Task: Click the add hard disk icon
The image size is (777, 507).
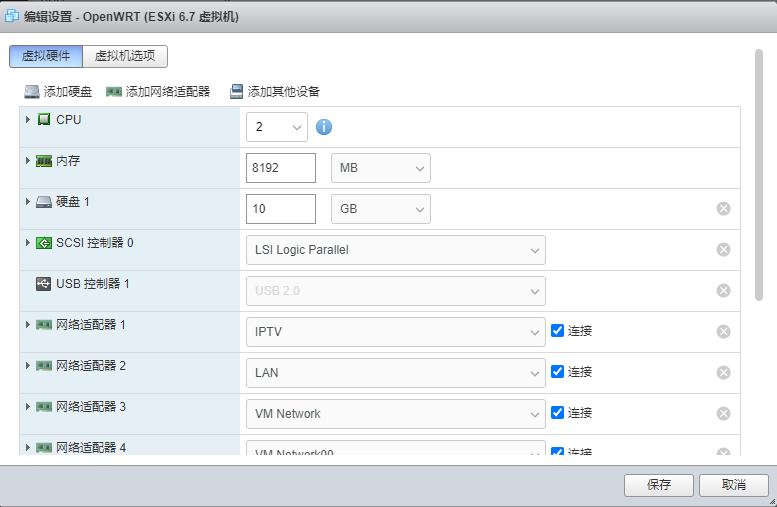Action: pyautogui.click(x=32, y=92)
